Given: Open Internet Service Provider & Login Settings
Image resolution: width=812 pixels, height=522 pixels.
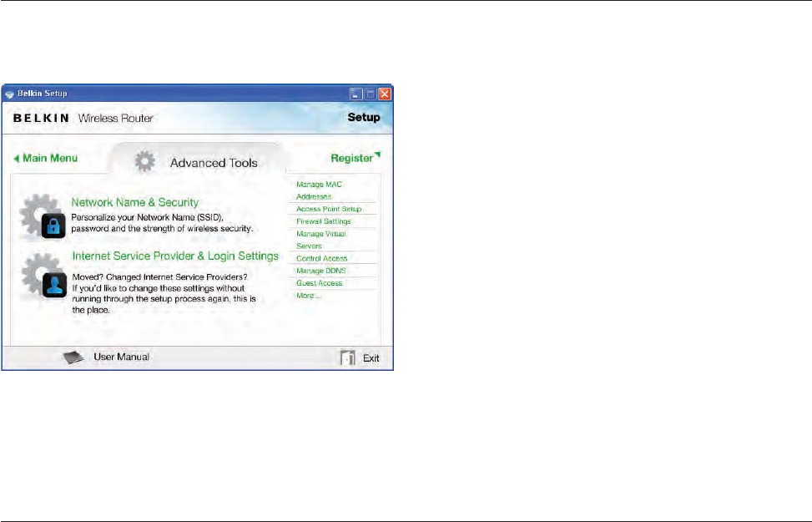Looking at the screenshot, I should pyautogui.click(x=175, y=256).
